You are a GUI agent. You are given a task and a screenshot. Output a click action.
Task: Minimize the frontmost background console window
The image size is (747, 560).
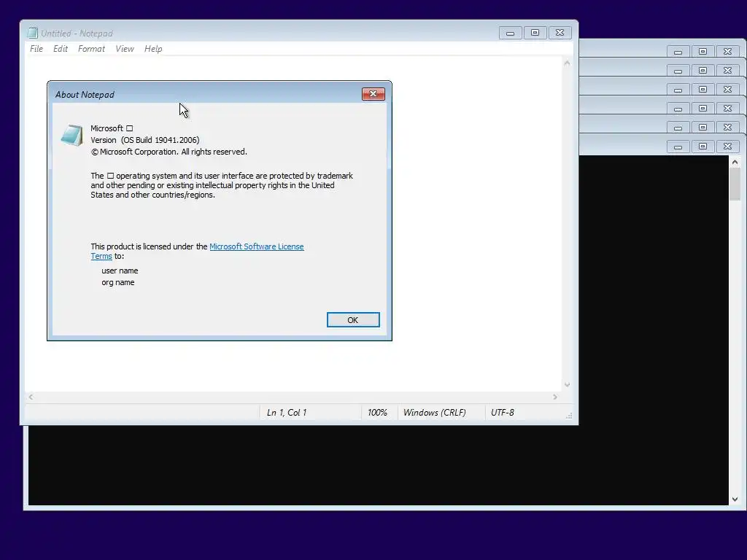tap(678, 146)
